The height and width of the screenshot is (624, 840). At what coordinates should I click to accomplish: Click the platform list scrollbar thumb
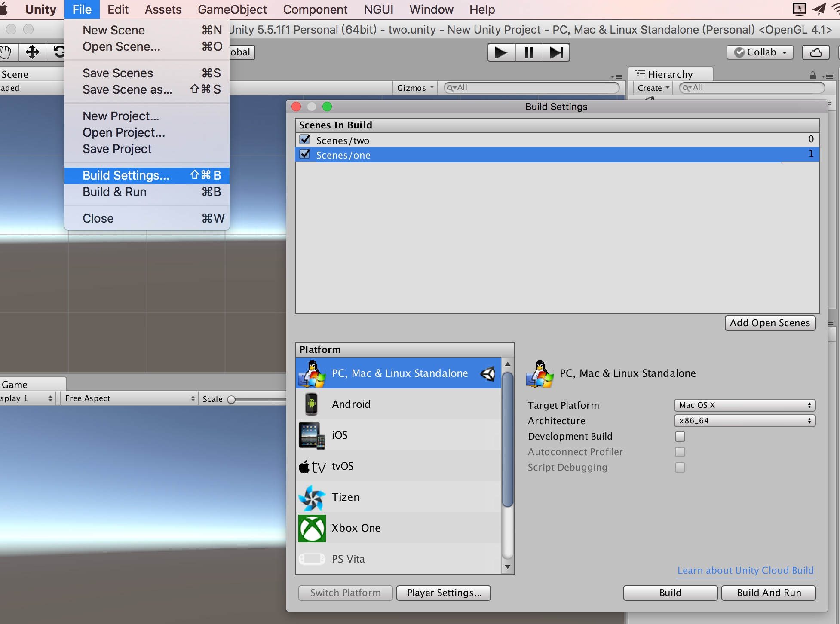508,440
